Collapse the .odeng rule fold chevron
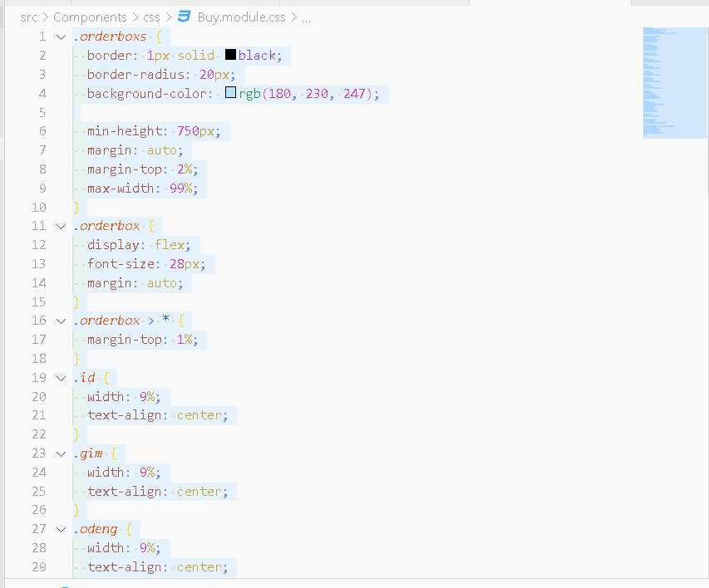709x588 pixels. point(61,529)
